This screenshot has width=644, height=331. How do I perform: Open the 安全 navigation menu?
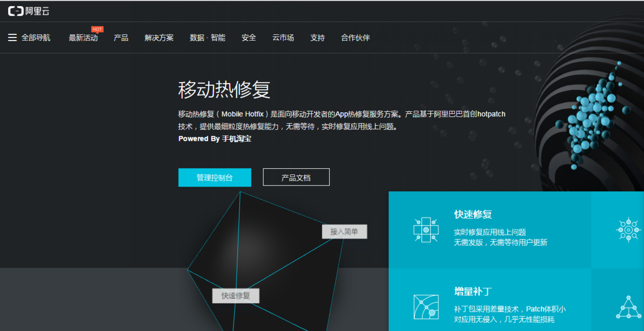249,38
